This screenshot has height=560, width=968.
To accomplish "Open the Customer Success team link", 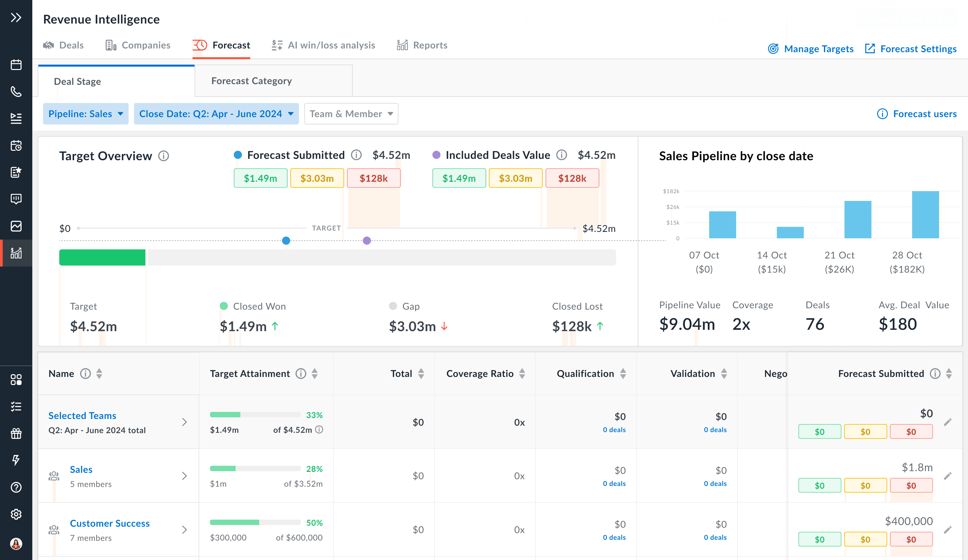I will coord(109,523).
